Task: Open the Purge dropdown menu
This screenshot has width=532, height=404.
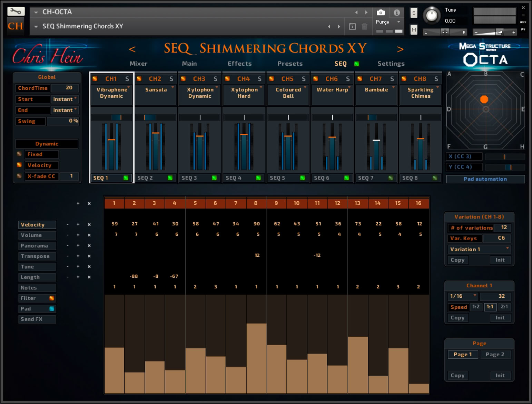Action: [x=388, y=22]
